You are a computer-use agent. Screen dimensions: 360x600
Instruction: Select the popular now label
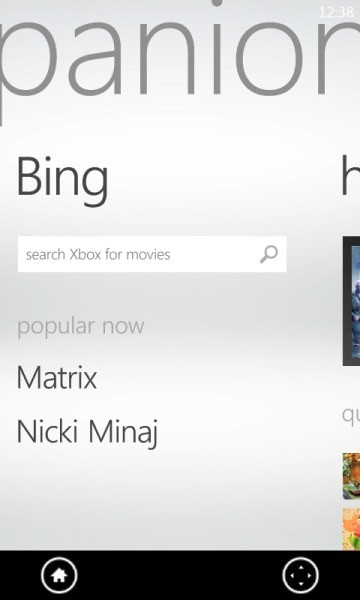(x=81, y=326)
